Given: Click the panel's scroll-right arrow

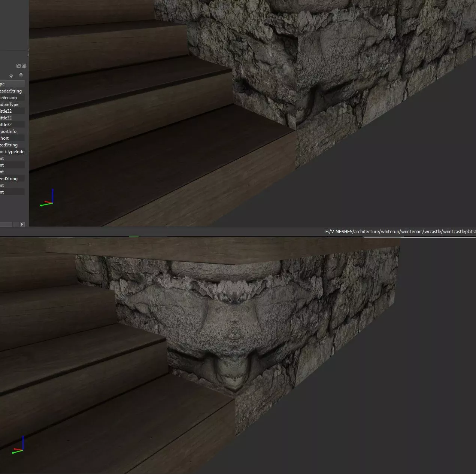Looking at the screenshot, I should tap(22, 224).
